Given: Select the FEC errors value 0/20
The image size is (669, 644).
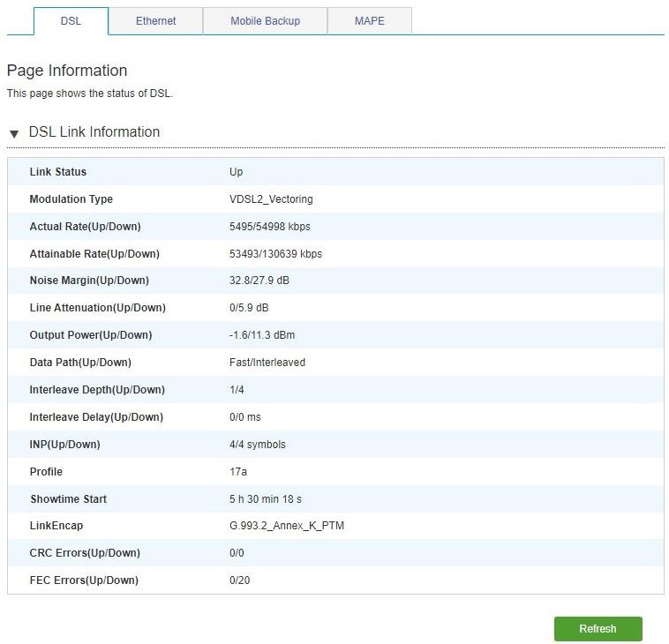Looking at the screenshot, I should pyautogui.click(x=240, y=580).
